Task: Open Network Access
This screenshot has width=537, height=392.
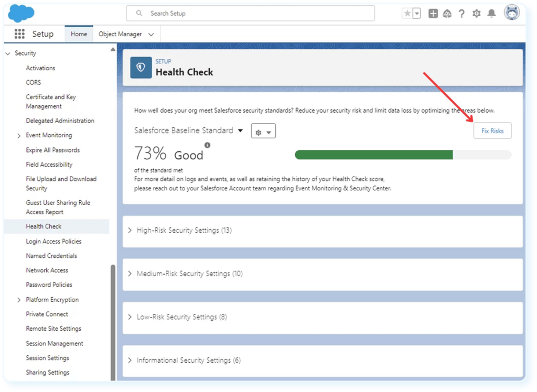Action: tap(47, 270)
